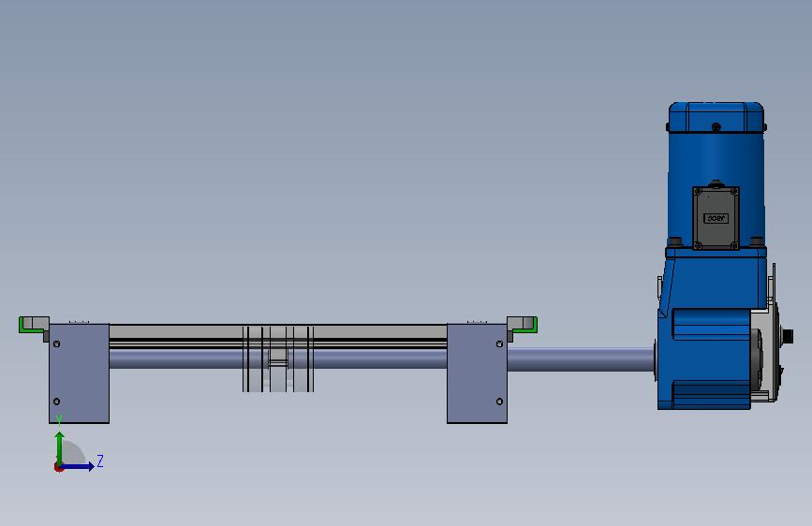Click upper screw hole on right block
The height and width of the screenshot is (526, 812).
point(500,343)
